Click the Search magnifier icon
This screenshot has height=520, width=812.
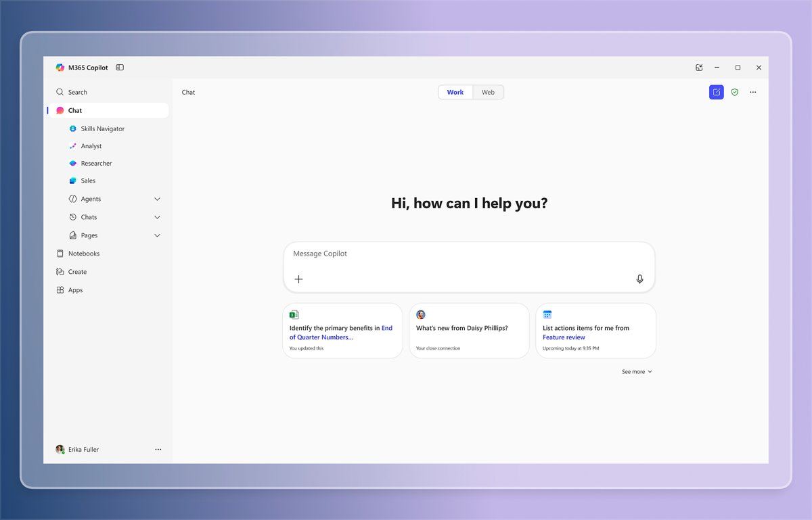[60, 92]
